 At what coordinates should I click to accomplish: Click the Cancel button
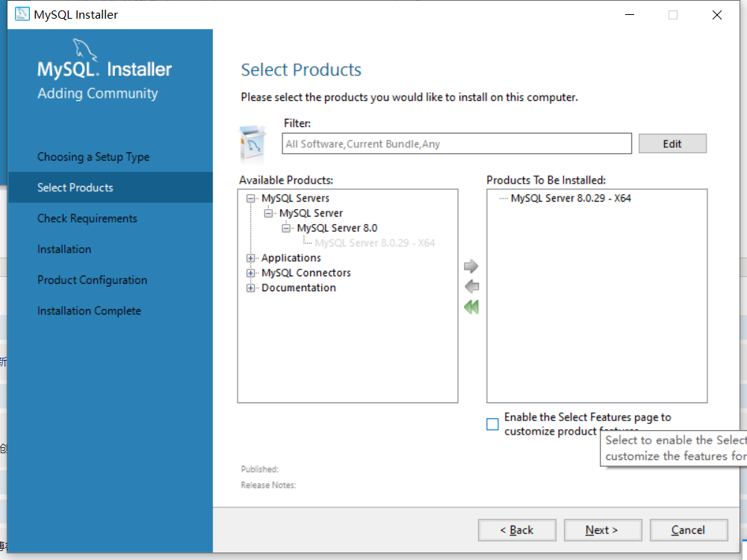click(689, 530)
